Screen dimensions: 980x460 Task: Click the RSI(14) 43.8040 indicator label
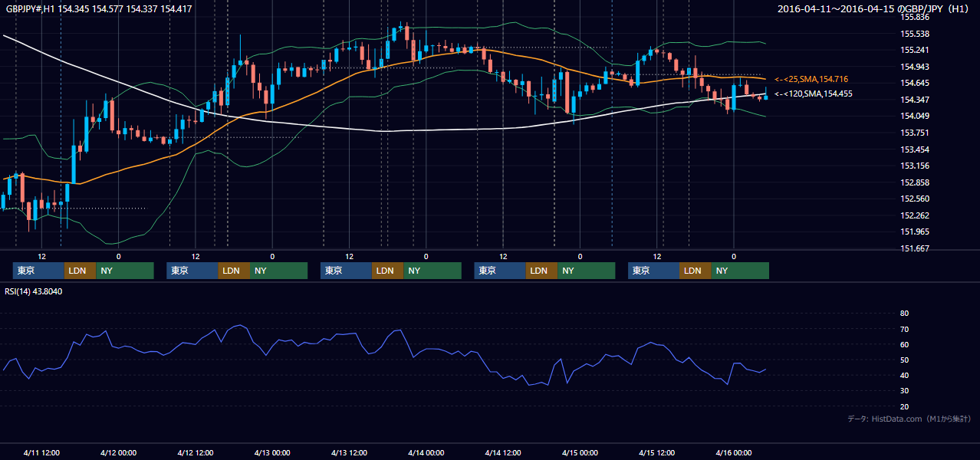click(x=34, y=291)
